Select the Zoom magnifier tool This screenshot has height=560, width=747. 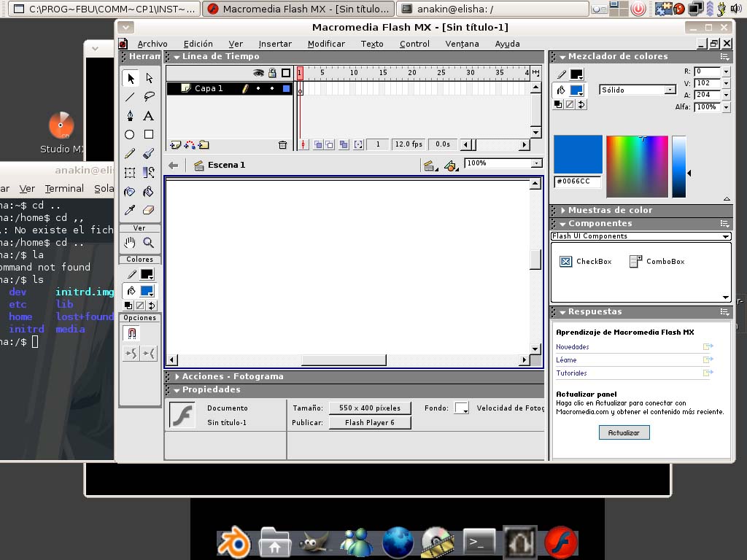point(149,243)
